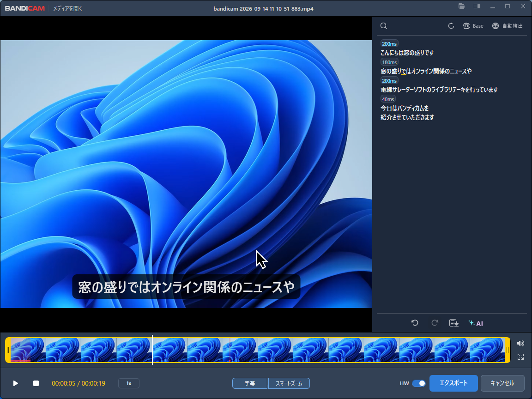Click the undo icon in subtitle panel

tap(415, 323)
